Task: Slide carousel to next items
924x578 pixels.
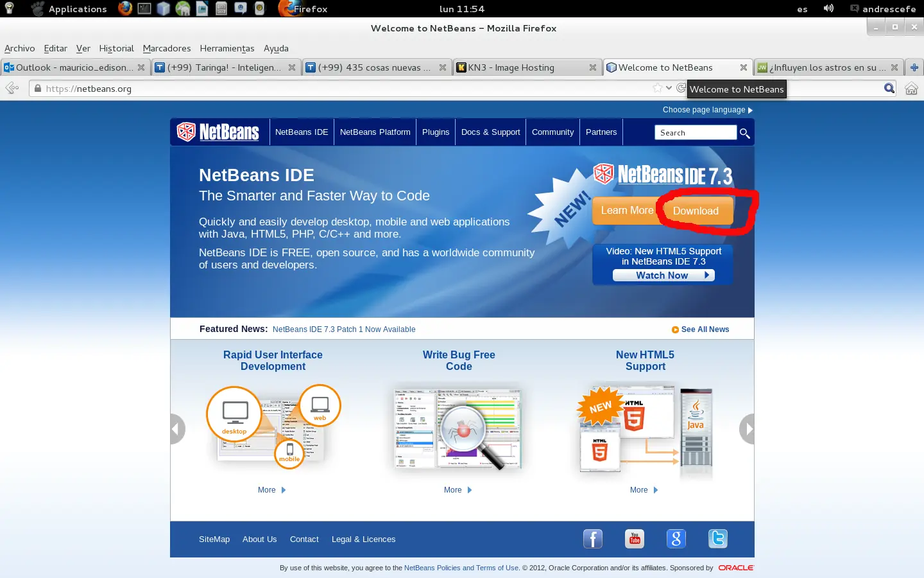Action: pyautogui.click(x=747, y=429)
